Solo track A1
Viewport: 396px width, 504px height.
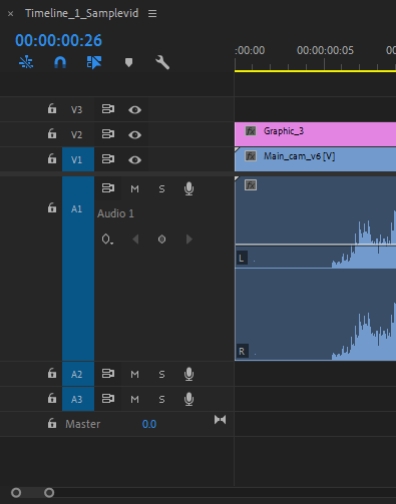162,189
